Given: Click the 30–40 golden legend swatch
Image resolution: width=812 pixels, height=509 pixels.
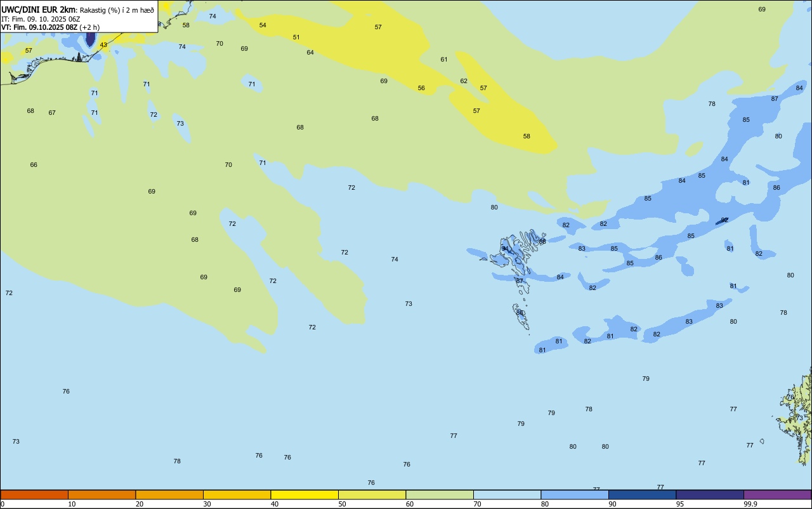Looking at the screenshot, I should click(x=237, y=494).
